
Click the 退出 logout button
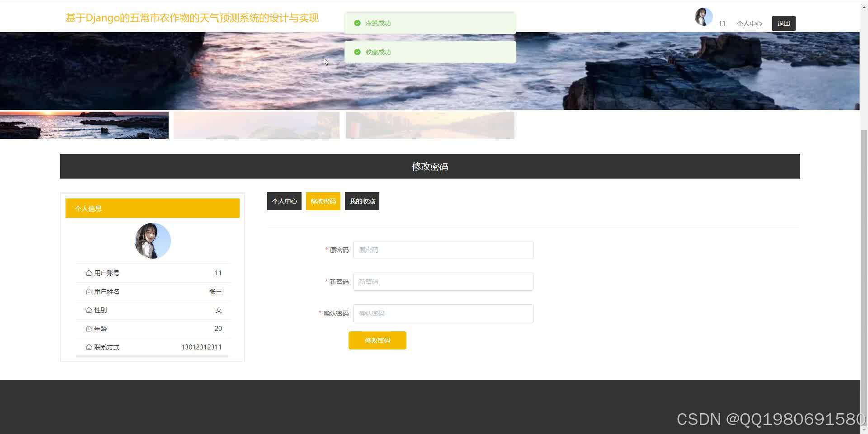click(784, 24)
